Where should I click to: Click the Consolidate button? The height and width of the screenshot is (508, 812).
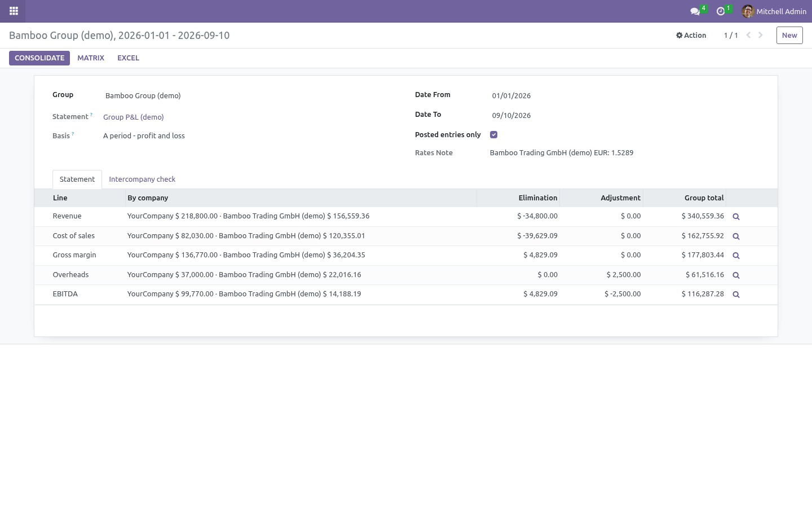click(x=39, y=58)
